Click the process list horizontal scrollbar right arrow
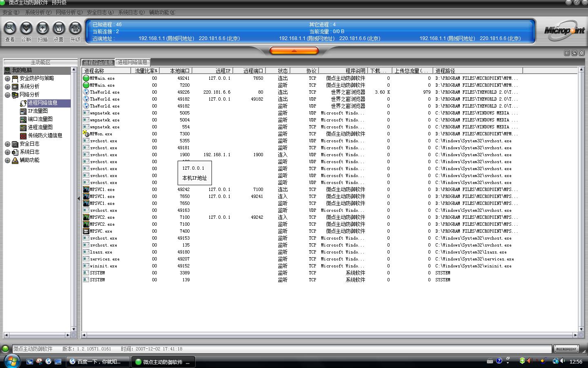Screen dimensions: 588x368 (x=575, y=335)
